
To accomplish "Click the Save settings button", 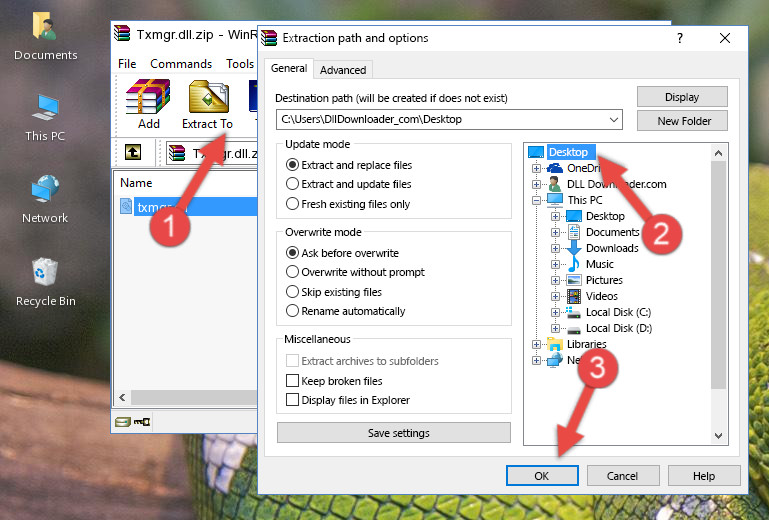I will 394,433.
